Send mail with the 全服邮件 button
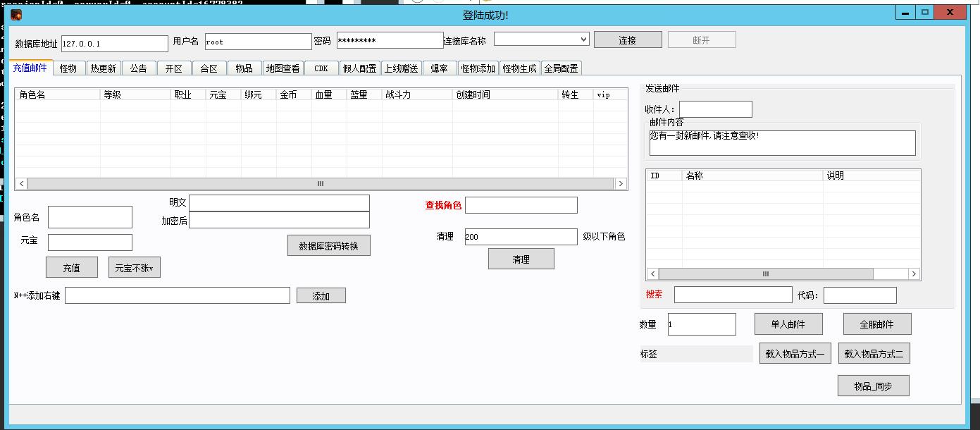The height and width of the screenshot is (430, 980). pos(876,324)
